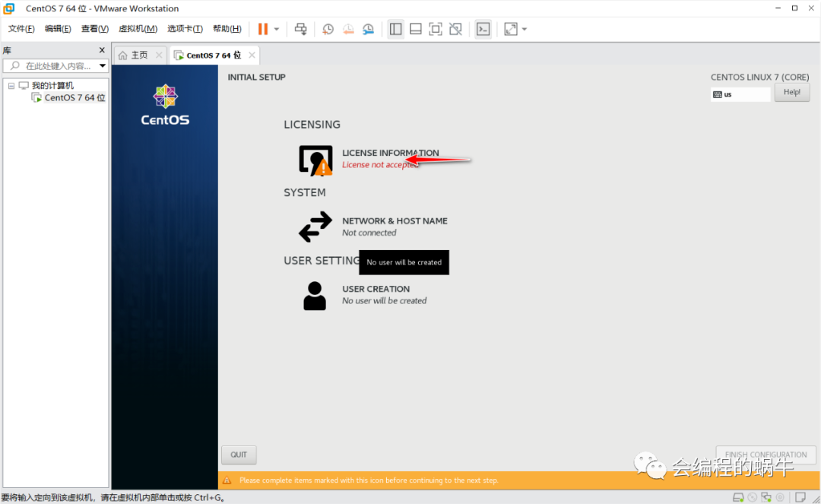The image size is (821, 504).
Task: Click the user silhouette icon
Action: (315, 296)
